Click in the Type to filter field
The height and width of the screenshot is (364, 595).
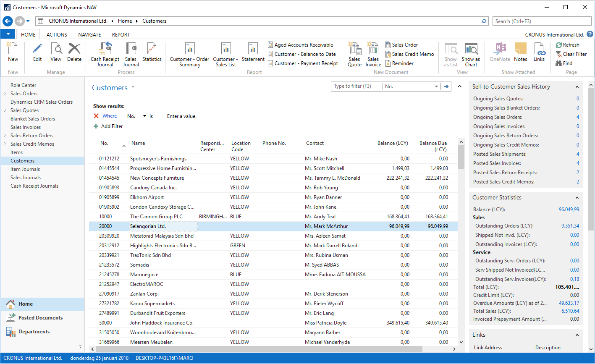tap(357, 86)
